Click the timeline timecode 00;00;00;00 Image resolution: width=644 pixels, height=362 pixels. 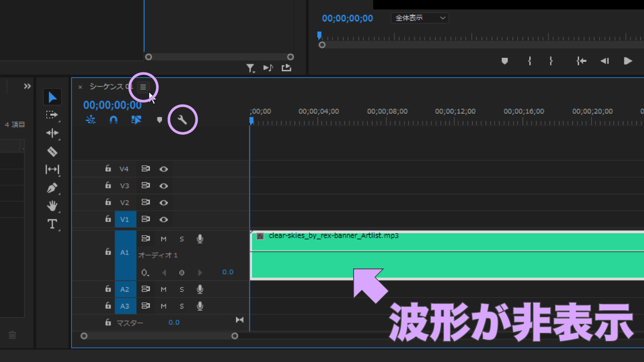point(112,105)
